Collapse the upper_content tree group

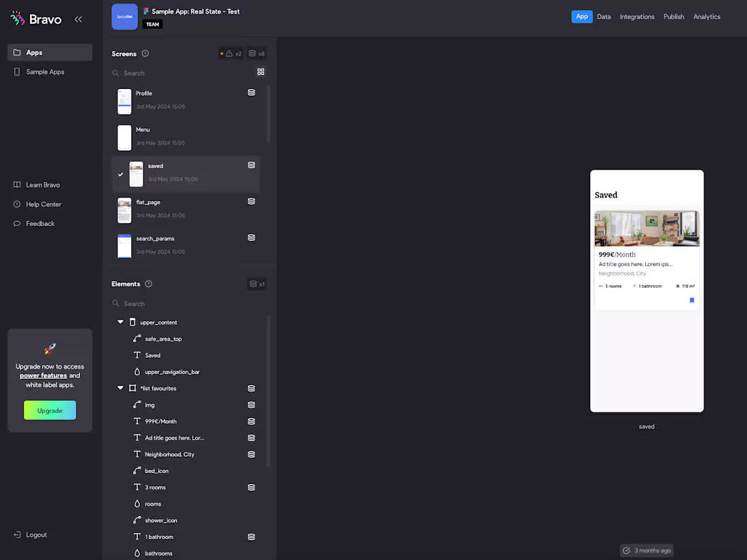click(x=120, y=322)
